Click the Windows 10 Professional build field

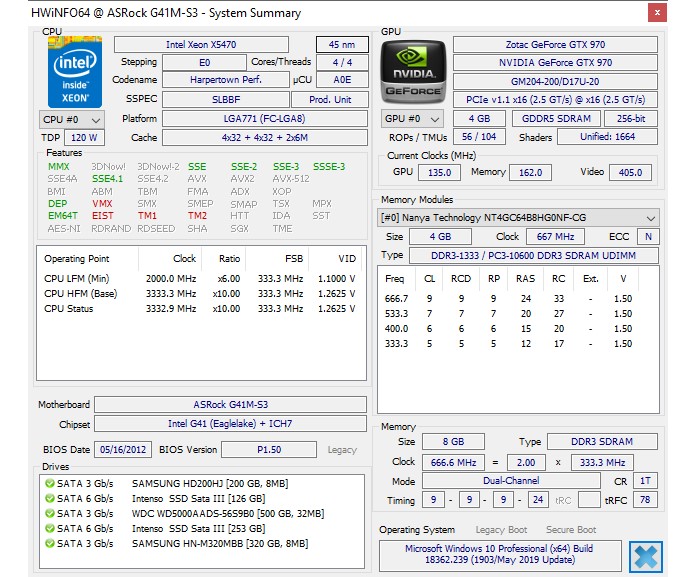coord(500,554)
